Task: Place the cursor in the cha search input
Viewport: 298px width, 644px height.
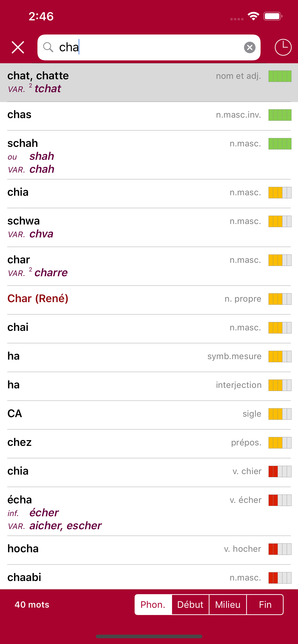Action: (x=100, y=47)
